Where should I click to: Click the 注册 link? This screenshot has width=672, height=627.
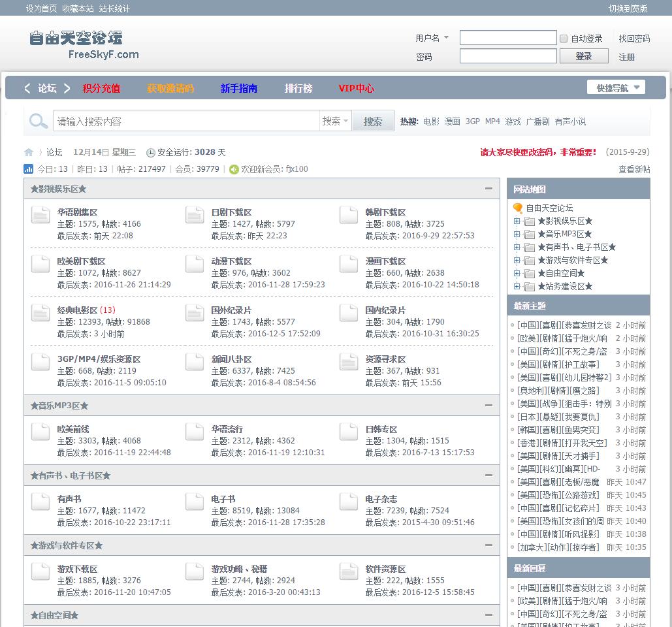tap(626, 57)
